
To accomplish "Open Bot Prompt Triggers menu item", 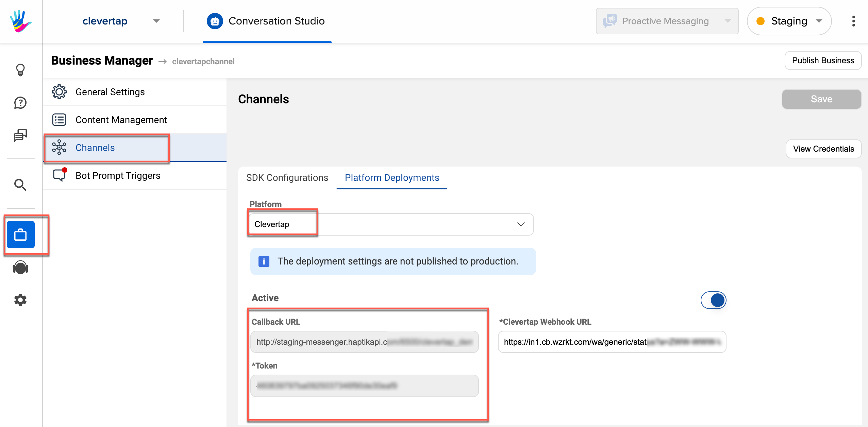I will (x=135, y=175).
